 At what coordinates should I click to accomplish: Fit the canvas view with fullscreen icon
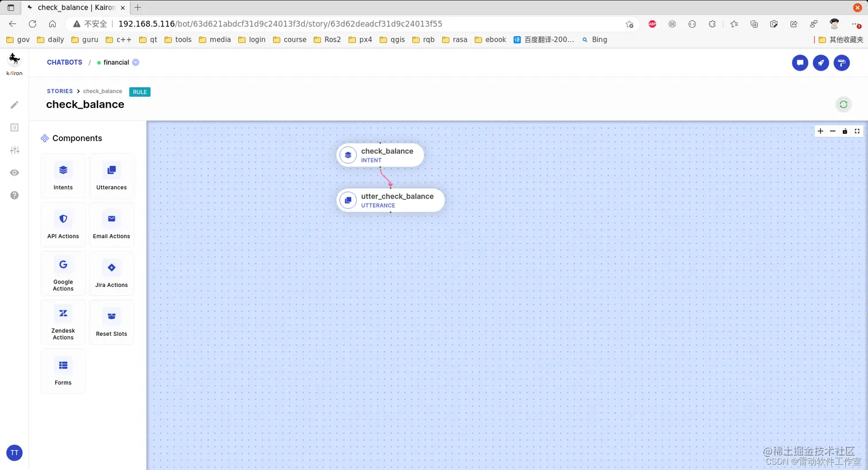tap(857, 131)
